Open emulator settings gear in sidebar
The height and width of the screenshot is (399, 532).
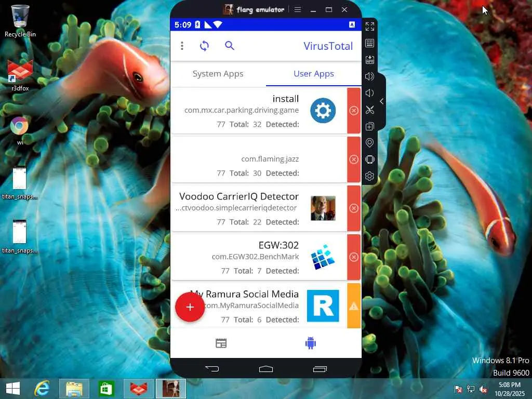(x=370, y=176)
